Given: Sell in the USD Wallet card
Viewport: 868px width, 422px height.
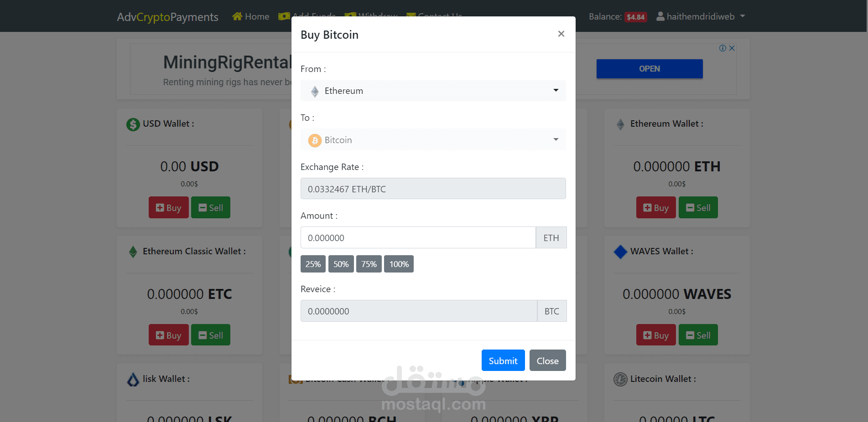Looking at the screenshot, I should coord(211,207).
